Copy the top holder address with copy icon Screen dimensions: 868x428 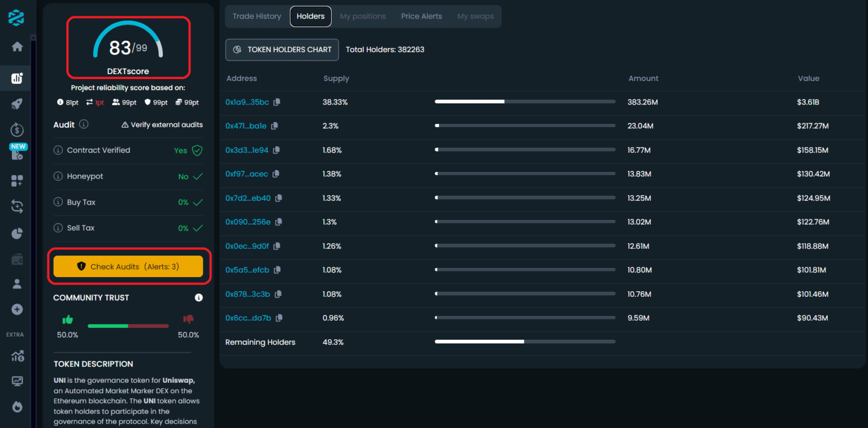click(276, 102)
